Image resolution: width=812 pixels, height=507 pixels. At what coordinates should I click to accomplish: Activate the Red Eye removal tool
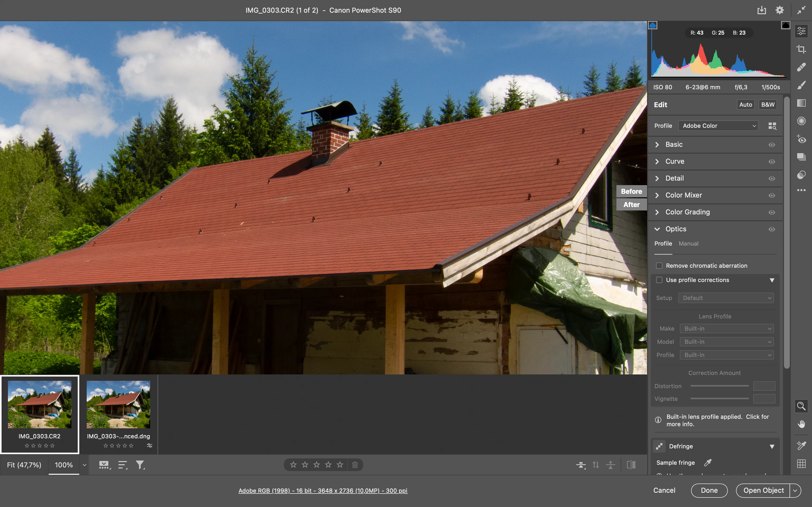pos(801,139)
